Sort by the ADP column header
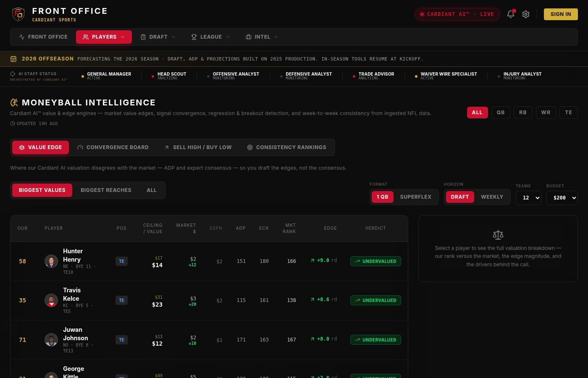The image size is (588, 378). (241, 228)
